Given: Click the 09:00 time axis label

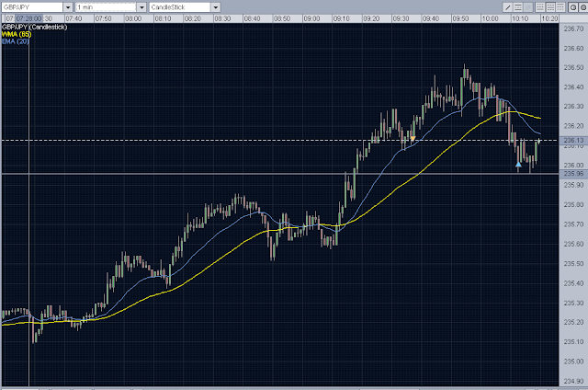Looking at the screenshot, I should [x=311, y=18].
